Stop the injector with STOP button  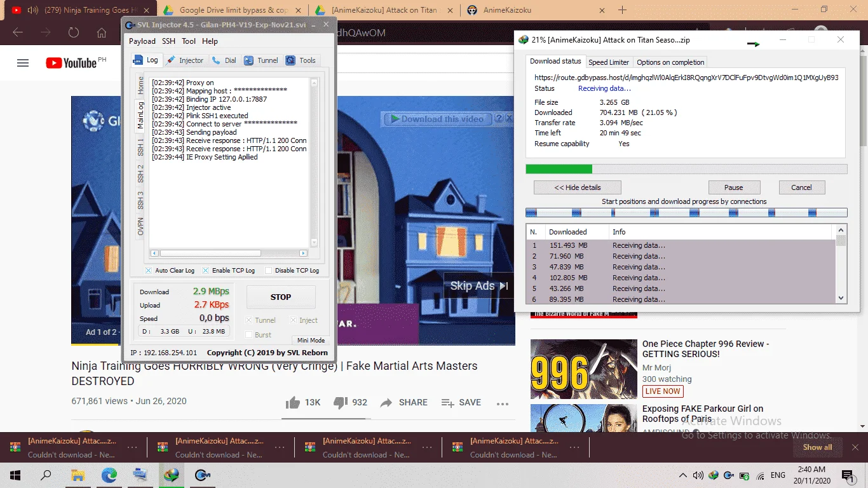tap(281, 297)
